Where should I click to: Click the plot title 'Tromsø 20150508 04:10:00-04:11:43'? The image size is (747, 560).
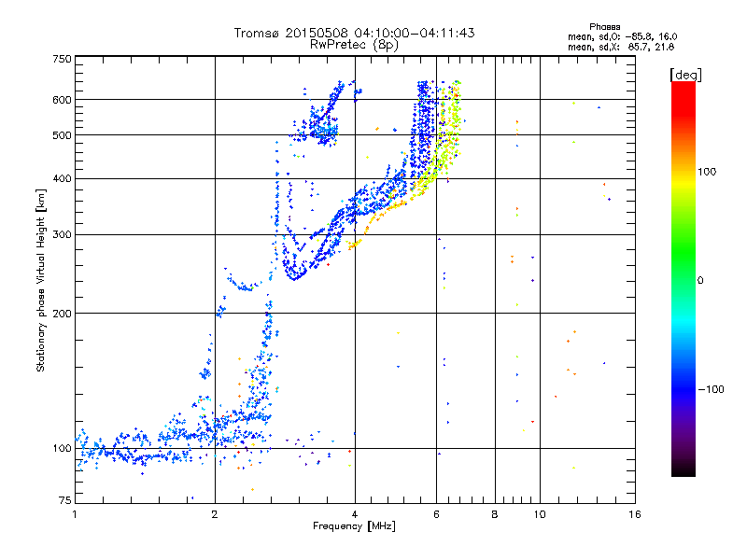click(x=354, y=33)
